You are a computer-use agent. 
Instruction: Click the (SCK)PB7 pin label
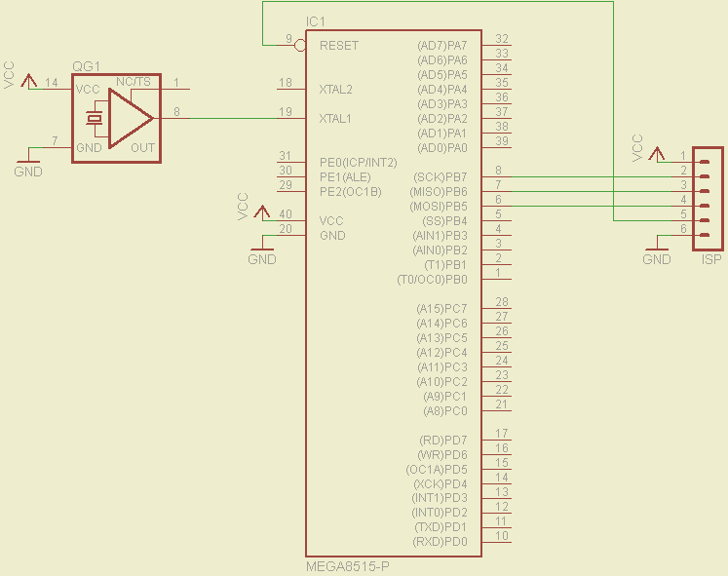click(441, 177)
